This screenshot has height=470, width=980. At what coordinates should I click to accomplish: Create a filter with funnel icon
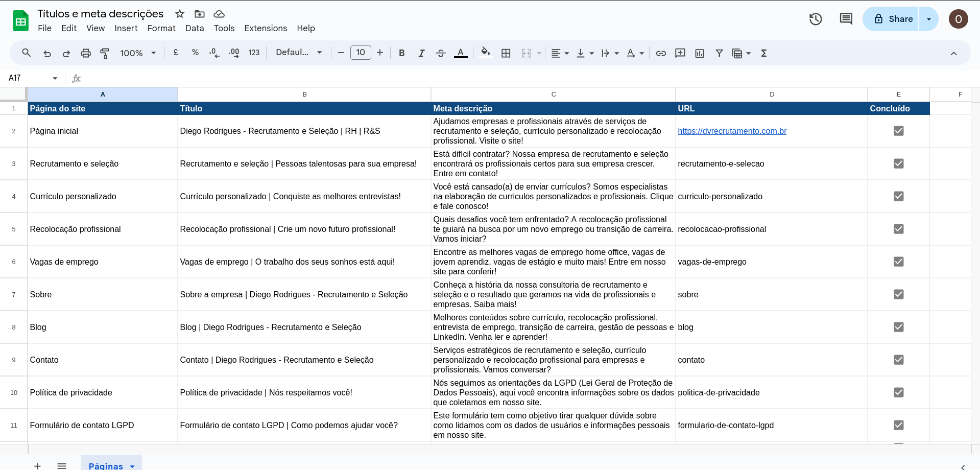[719, 53]
